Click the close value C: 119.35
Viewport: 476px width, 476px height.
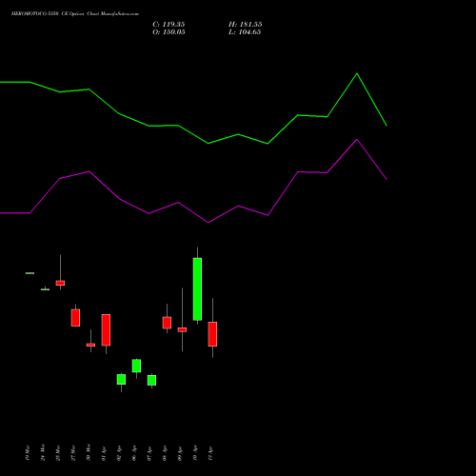click(169, 25)
